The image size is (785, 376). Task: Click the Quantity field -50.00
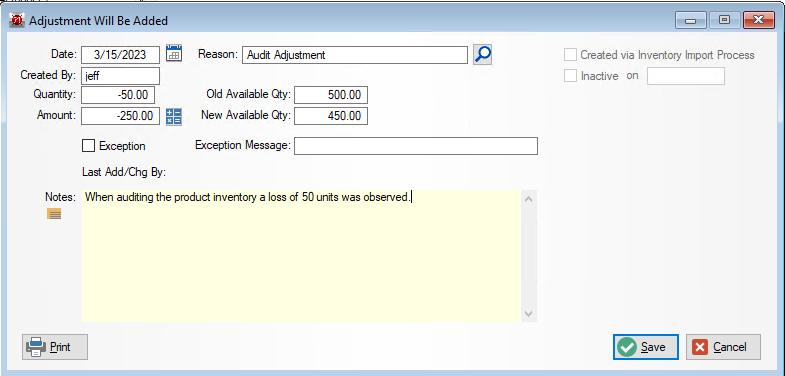pyautogui.click(x=118, y=95)
